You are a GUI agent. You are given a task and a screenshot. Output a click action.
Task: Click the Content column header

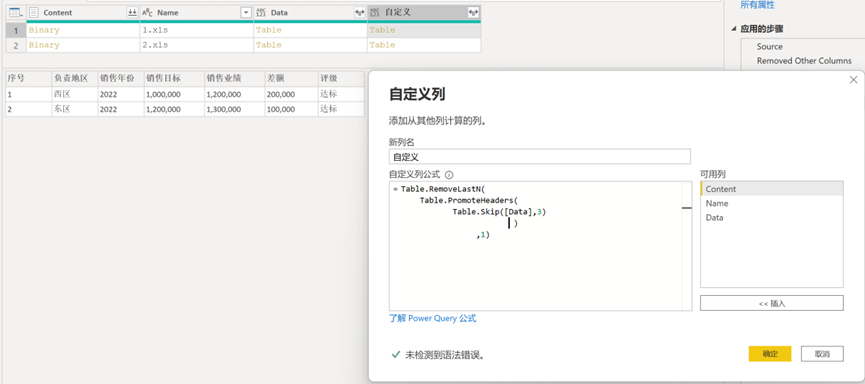pyautogui.click(x=83, y=13)
